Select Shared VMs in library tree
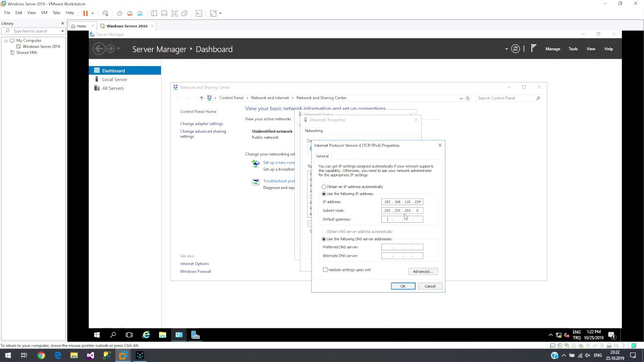644x362 pixels. click(x=27, y=52)
